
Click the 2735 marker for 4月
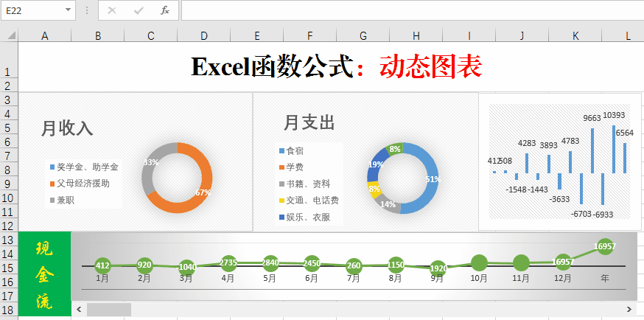click(x=228, y=263)
